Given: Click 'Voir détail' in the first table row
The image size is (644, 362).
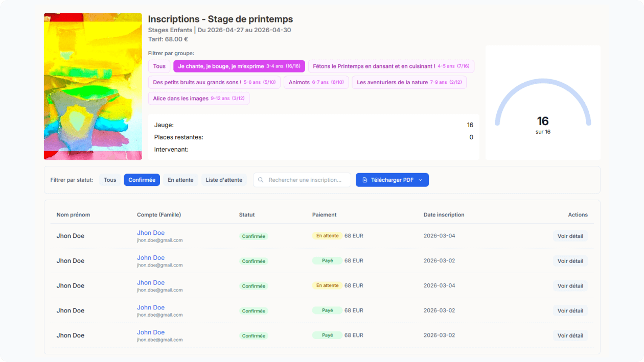Looking at the screenshot, I should coord(570,236).
